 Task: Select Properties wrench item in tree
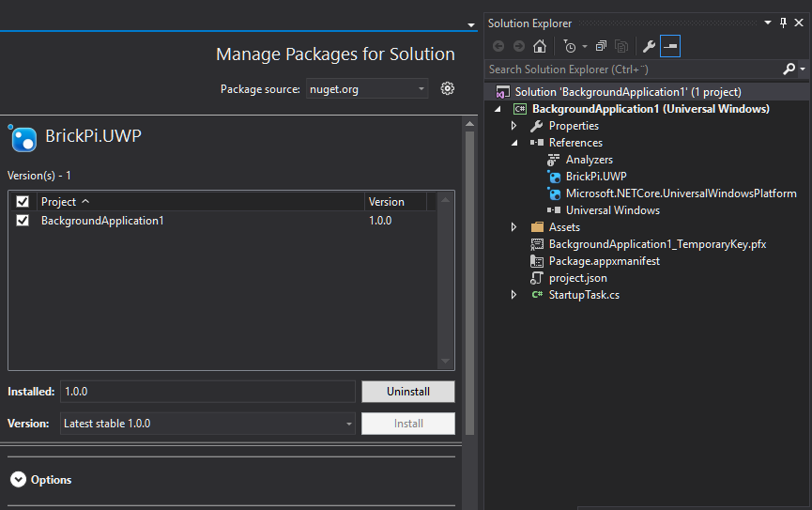[x=574, y=126]
